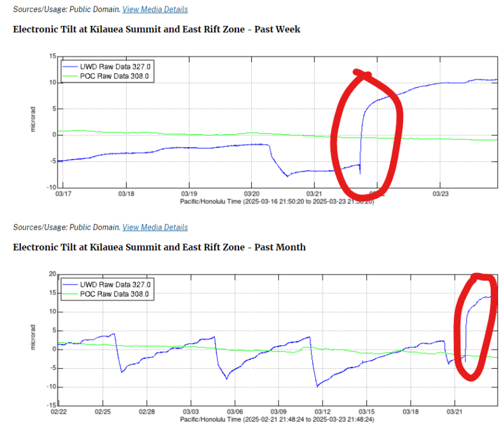Click the Past Month electronic tilt heading

click(x=159, y=247)
